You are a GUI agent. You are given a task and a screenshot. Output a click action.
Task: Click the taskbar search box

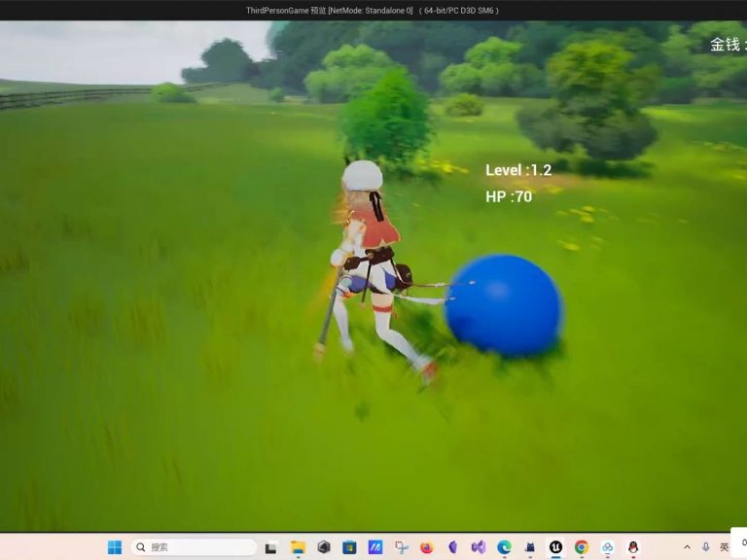point(194,547)
